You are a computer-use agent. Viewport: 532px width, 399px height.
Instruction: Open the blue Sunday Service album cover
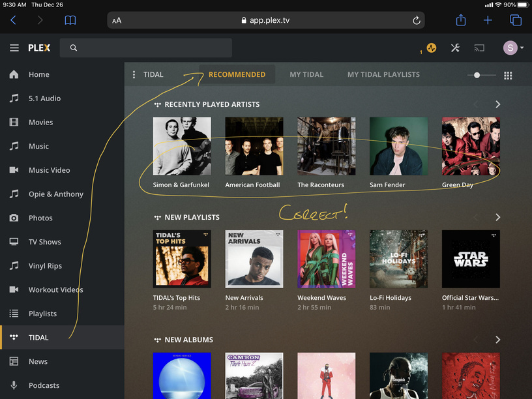[182, 376]
